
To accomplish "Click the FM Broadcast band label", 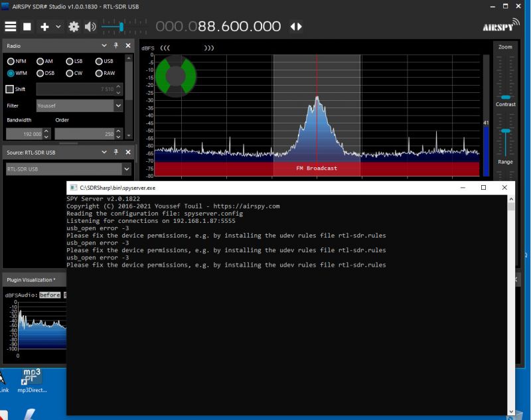I will point(317,169).
